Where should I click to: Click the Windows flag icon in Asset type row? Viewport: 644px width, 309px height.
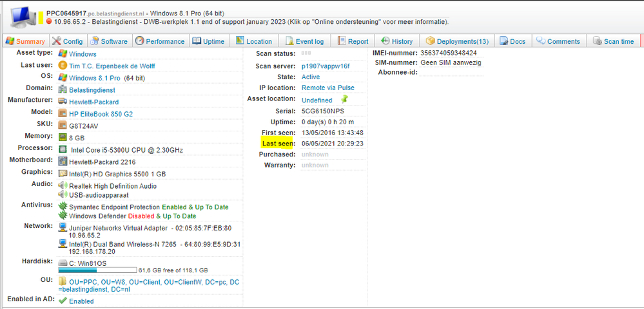pyautogui.click(x=63, y=54)
